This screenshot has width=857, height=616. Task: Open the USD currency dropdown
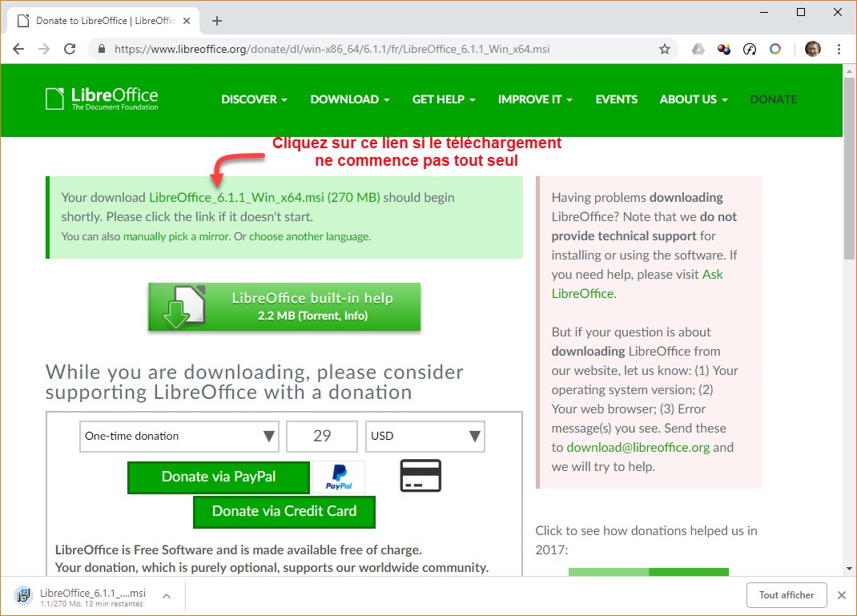424,437
